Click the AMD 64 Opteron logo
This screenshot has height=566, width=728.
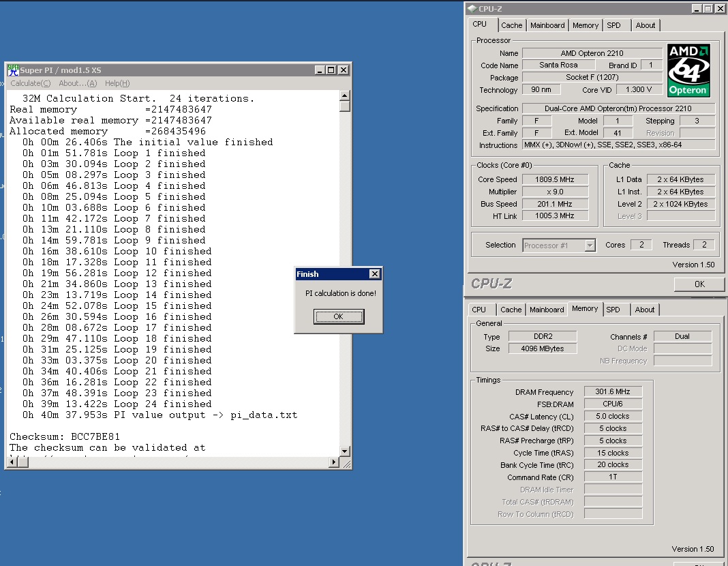pos(689,70)
